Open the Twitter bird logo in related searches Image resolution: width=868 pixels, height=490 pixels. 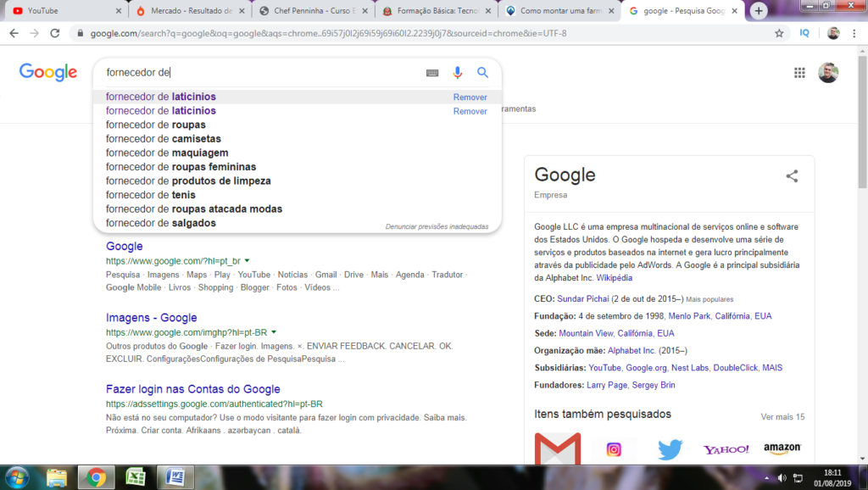(x=670, y=449)
